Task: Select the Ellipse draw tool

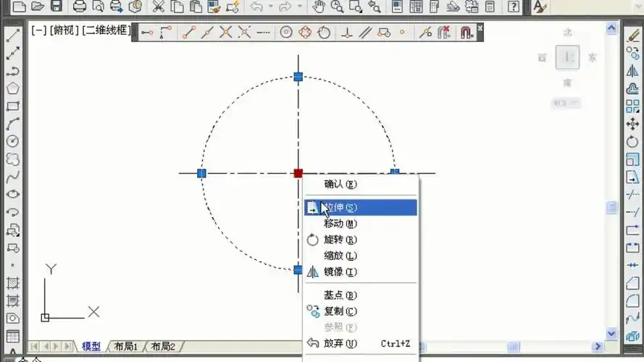Action: click(13, 194)
